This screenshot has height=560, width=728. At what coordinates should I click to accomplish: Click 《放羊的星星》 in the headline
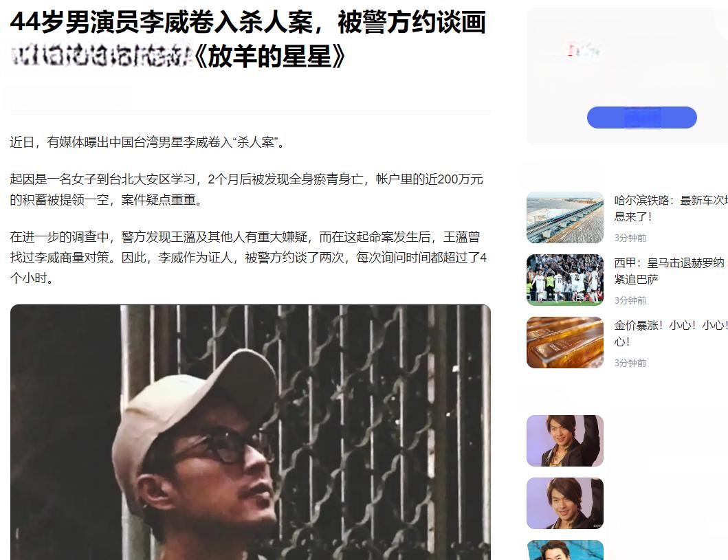tap(269, 57)
